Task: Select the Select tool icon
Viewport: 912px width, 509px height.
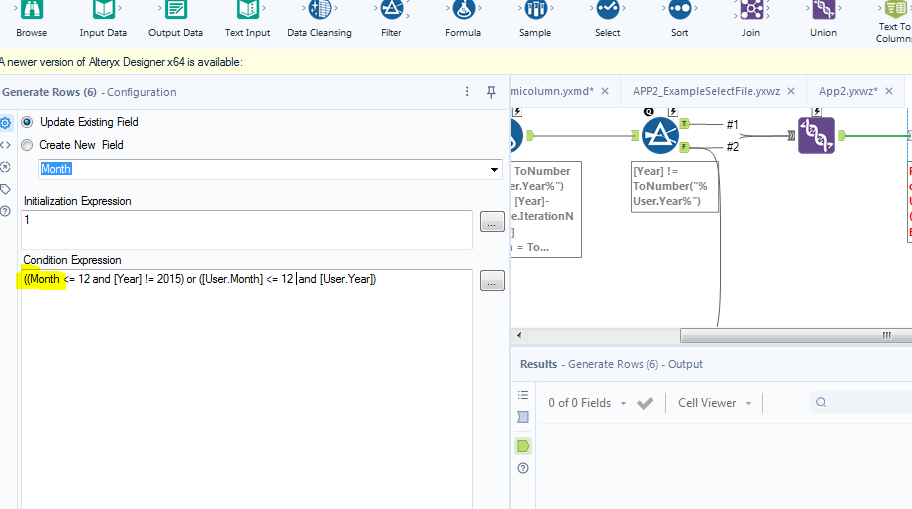Action: click(608, 10)
